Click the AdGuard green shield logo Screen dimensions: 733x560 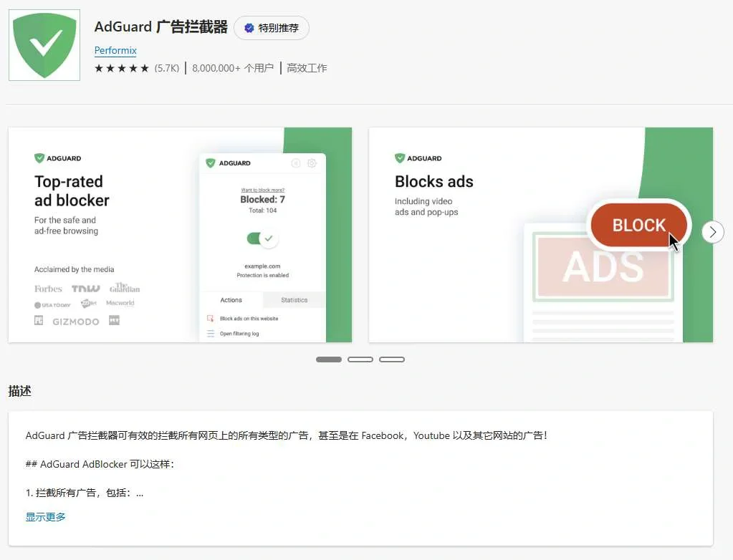coord(44,45)
